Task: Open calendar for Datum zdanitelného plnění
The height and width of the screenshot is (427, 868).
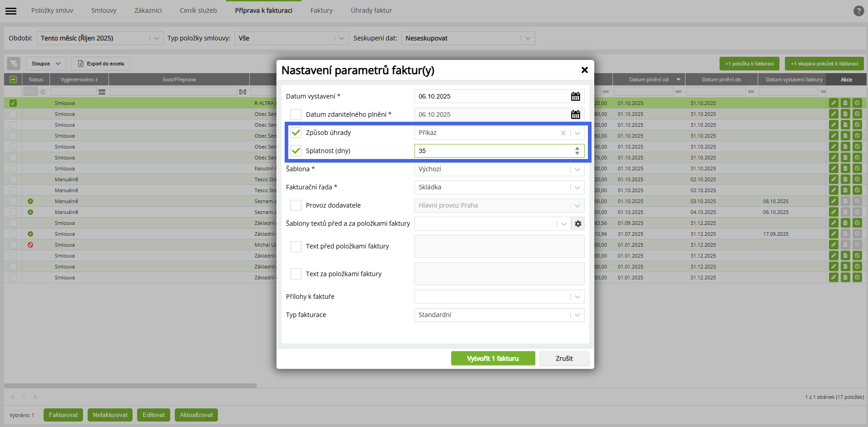Action: point(575,114)
